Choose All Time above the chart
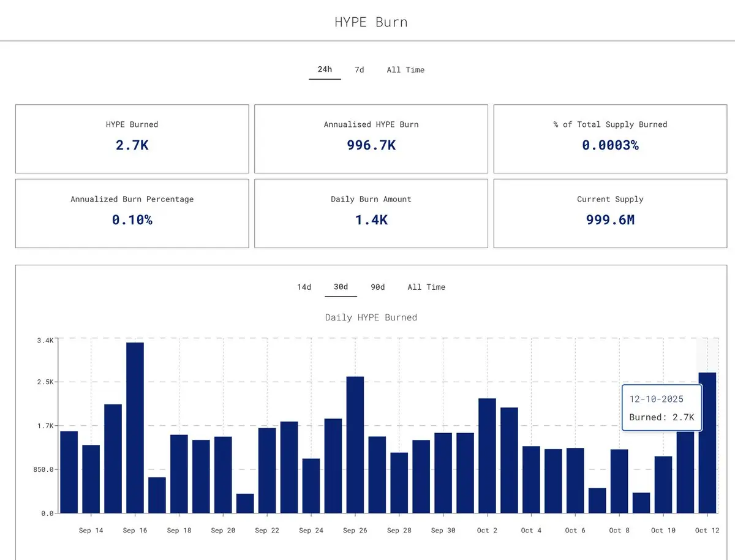This screenshot has height=560, width=735. (426, 287)
